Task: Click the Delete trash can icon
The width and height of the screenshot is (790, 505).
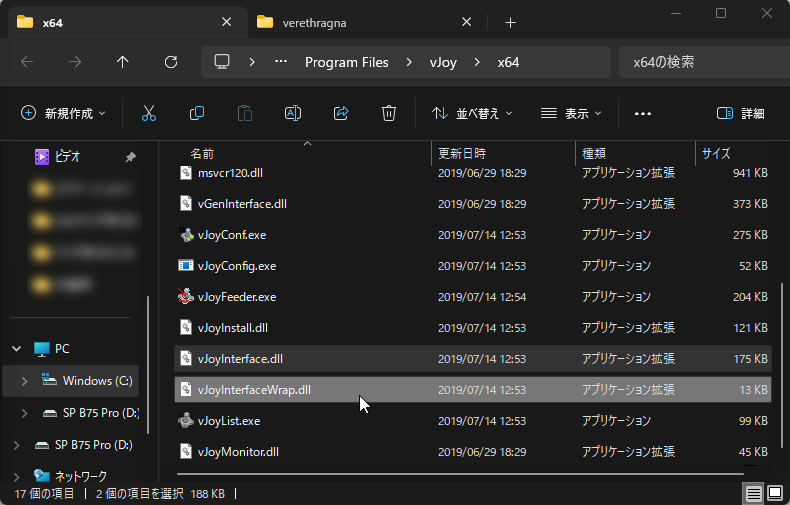Action: (x=389, y=113)
